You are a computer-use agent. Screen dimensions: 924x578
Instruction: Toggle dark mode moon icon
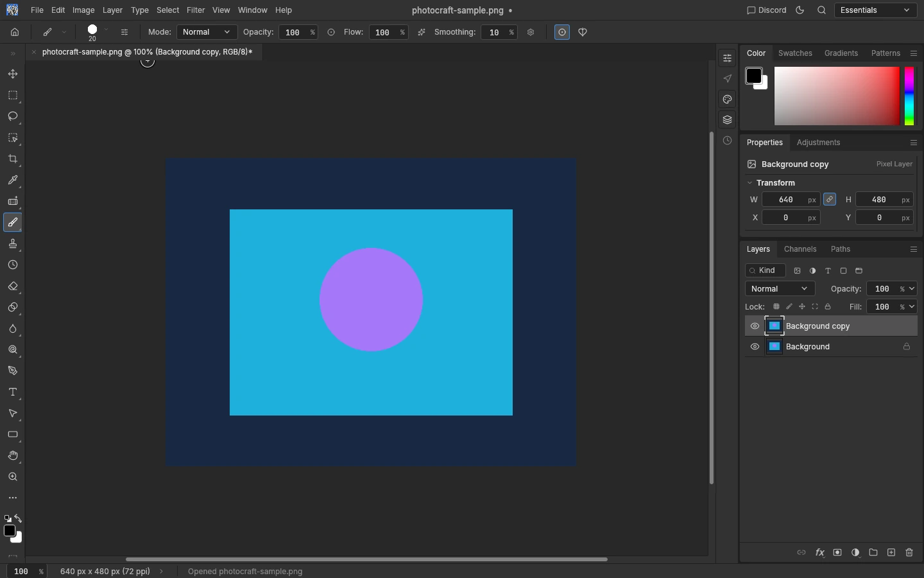(800, 10)
